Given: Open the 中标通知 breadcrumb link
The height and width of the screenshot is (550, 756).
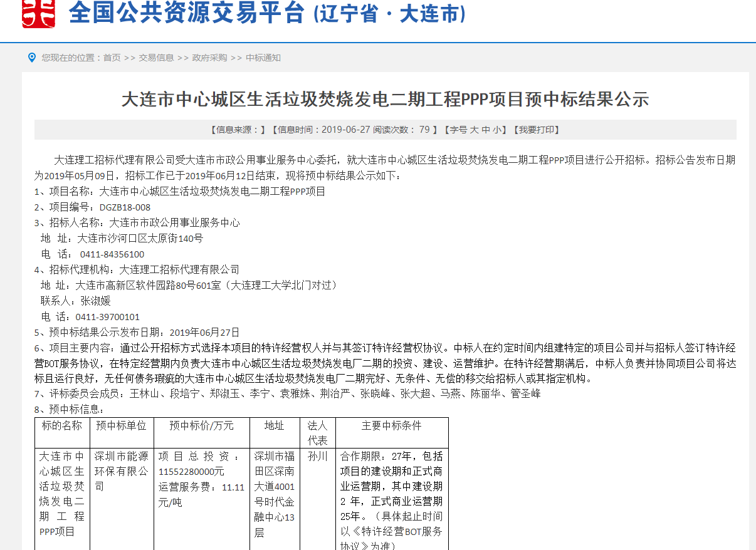Looking at the screenshot, I should coord(263,58).
